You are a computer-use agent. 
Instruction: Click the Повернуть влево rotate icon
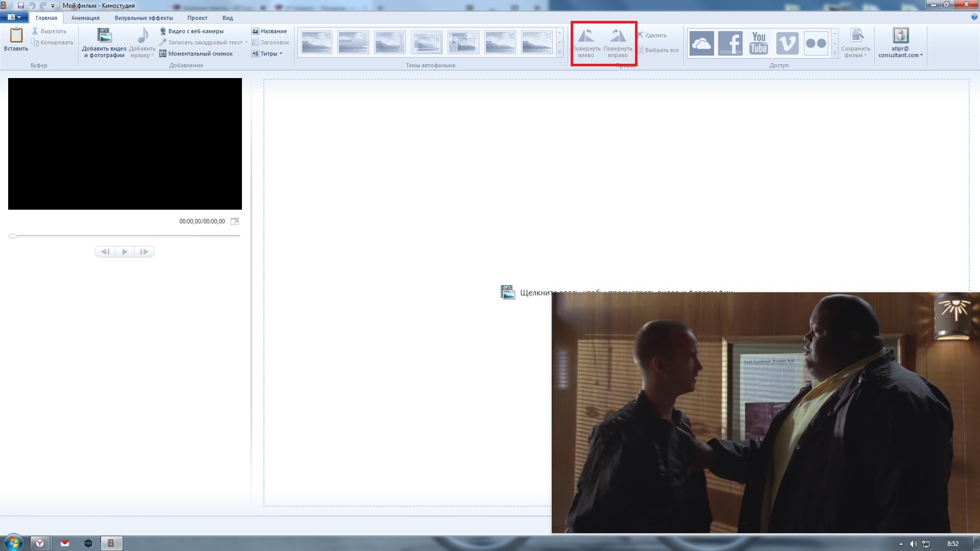[x=586, y=36]
